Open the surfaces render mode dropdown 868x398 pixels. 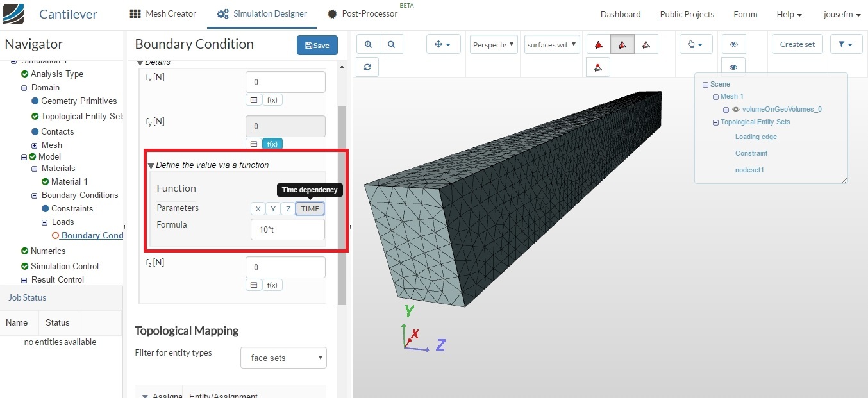pos(552,44)
